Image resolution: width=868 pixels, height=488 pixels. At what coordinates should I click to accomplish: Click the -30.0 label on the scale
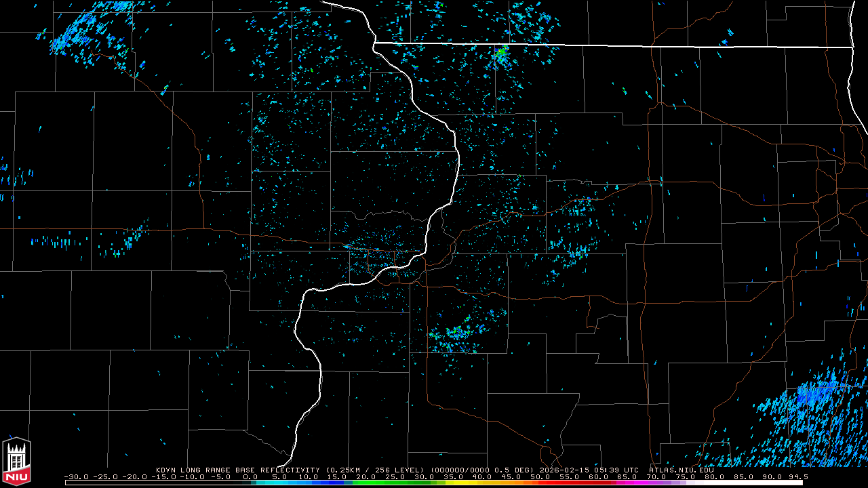click(76, 476)
